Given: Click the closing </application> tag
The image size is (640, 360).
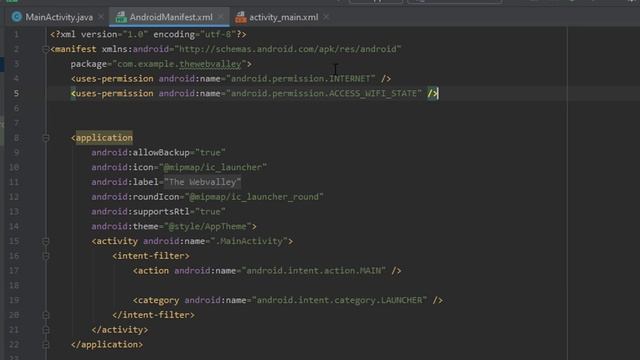Looking at the screenshot, I should pos(107,344).
